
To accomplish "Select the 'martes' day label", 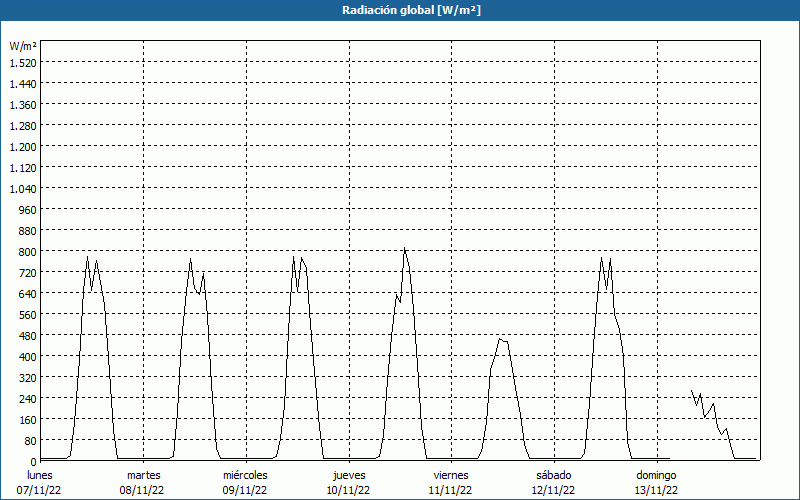I will [144, 475].
